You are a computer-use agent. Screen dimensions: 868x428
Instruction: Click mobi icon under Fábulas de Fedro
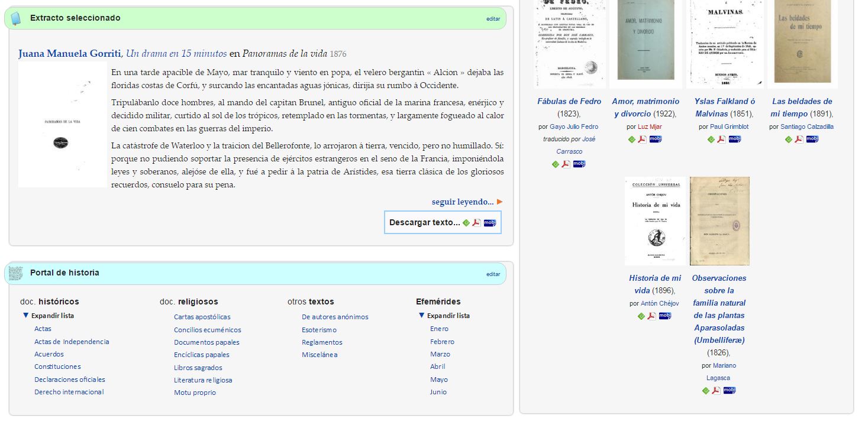(579, 164)
